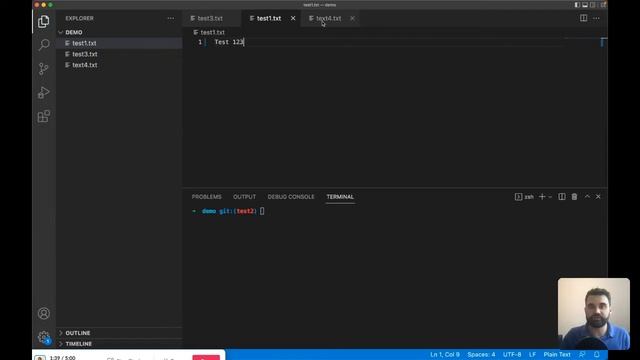Kill the terminal with trash icon

[x=574, y=197]
